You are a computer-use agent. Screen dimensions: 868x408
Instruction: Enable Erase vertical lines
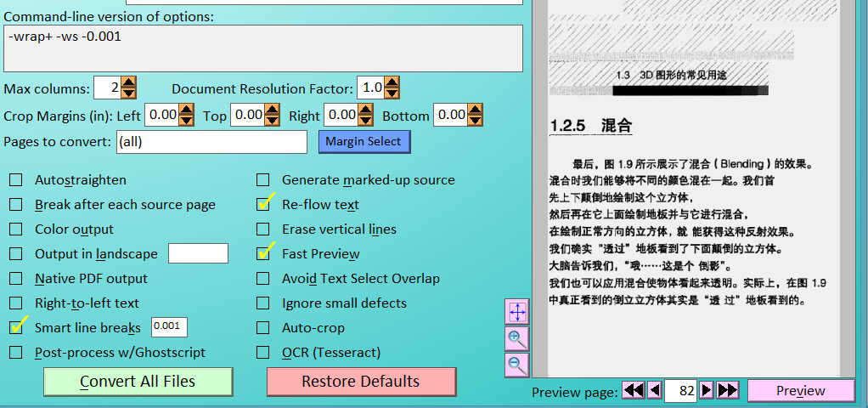(x=263, y=229)
